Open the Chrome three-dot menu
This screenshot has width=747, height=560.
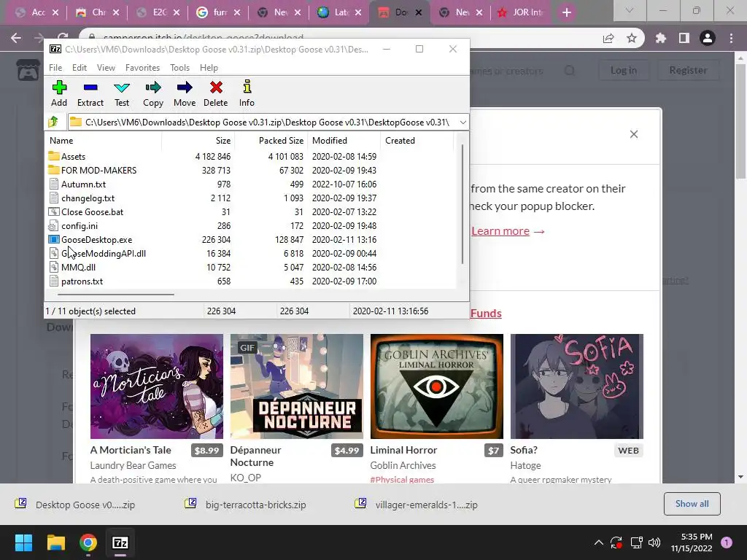(731, 38)
